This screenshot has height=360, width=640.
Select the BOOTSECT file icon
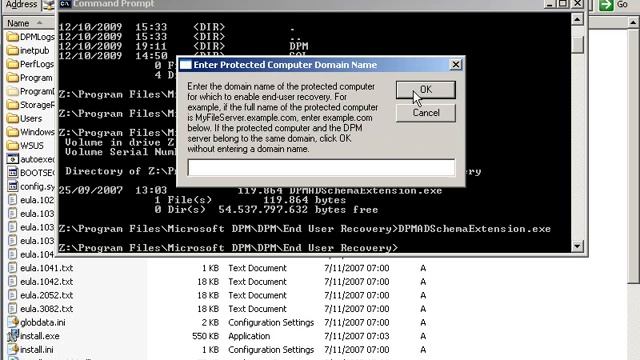point(13,173)
